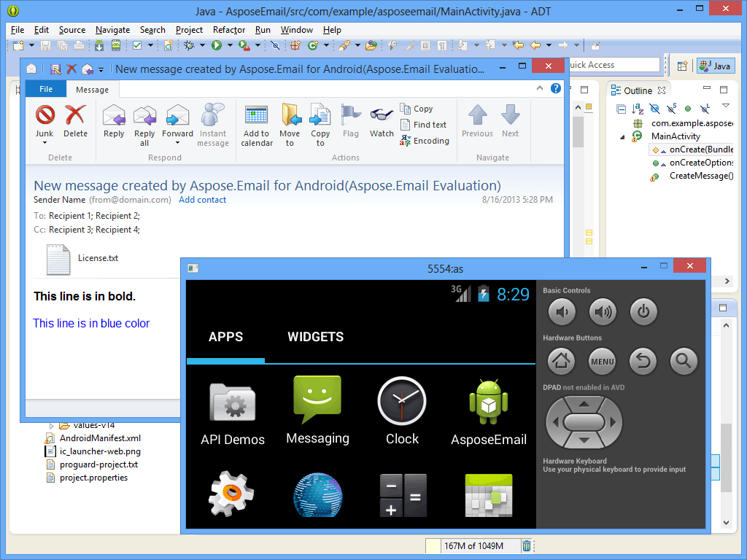Click the emulator MENU hardware button

[602, 361]
